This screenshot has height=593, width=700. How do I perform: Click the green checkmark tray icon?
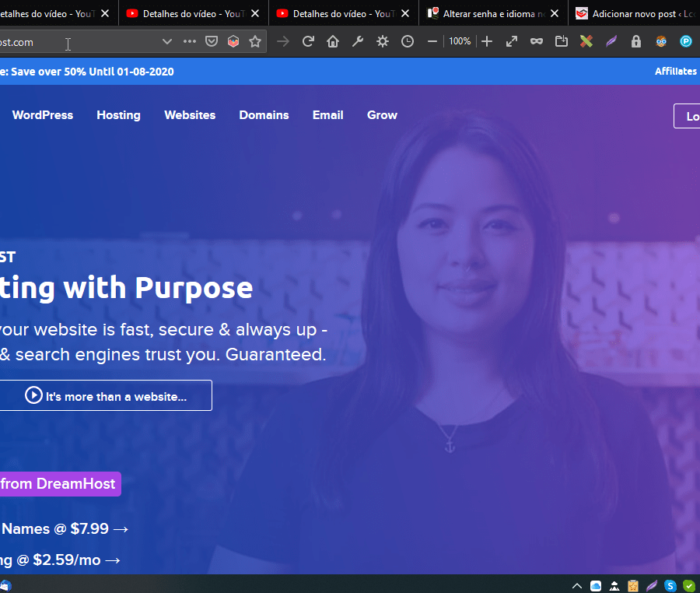point(689,585)
